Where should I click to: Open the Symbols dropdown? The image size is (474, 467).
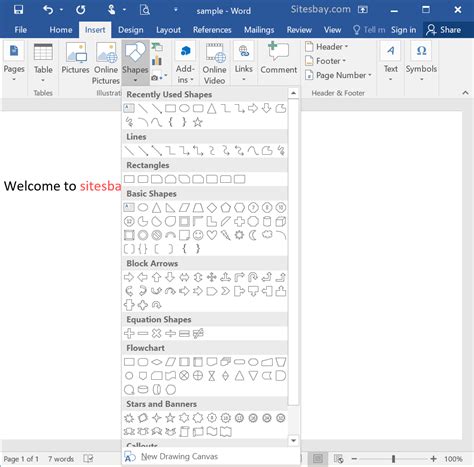[x=421, y=62]
